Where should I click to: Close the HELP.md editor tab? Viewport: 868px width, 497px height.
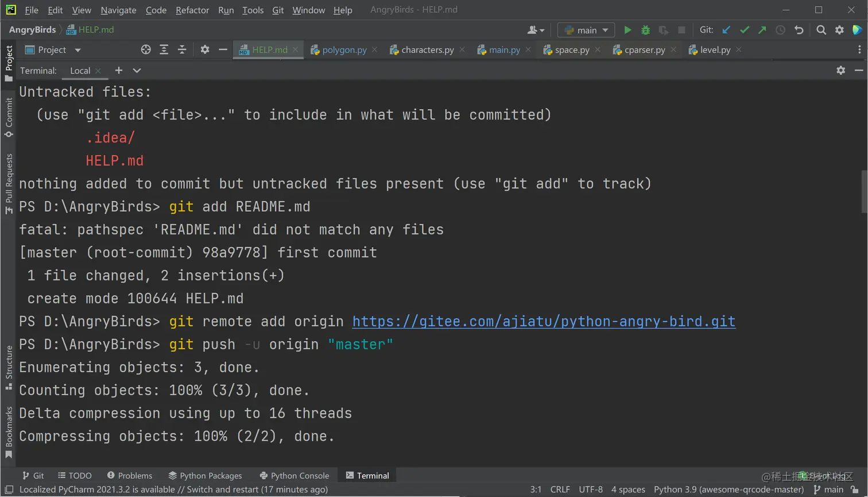point(296,50)
